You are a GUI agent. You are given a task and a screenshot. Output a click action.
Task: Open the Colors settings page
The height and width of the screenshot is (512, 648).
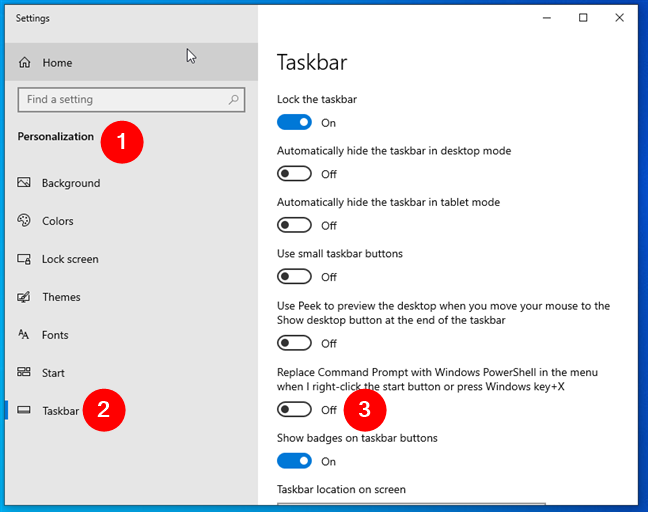[x=131, y=221]
